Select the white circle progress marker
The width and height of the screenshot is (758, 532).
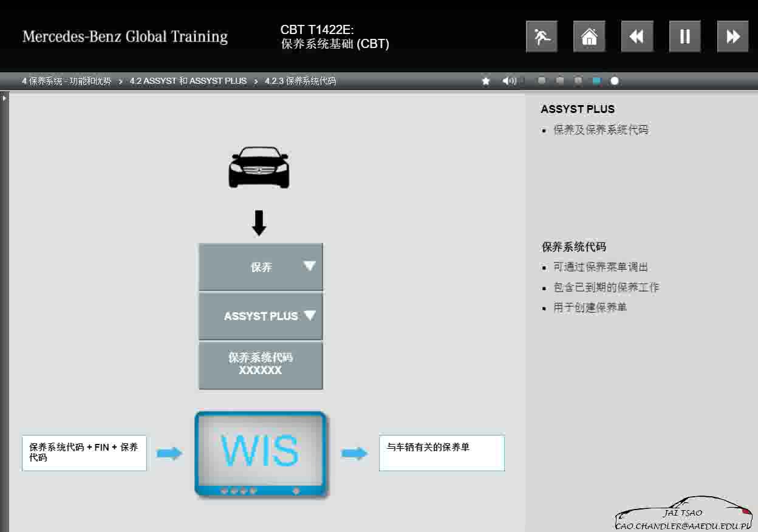(x=615, y=81)
